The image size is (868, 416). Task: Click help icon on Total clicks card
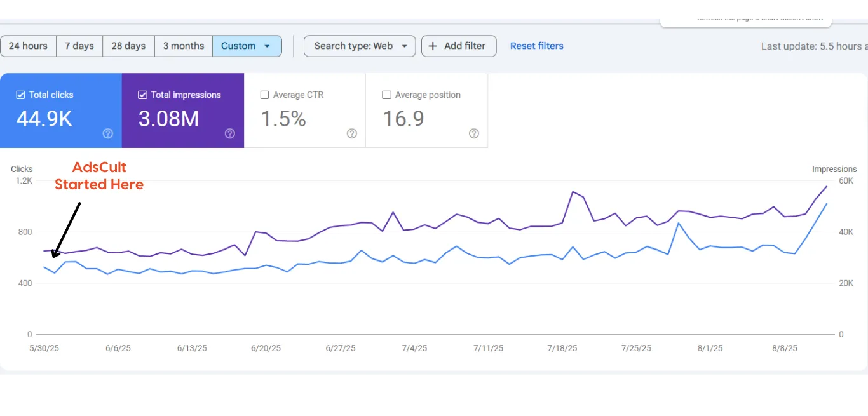[x=108, y=133]
